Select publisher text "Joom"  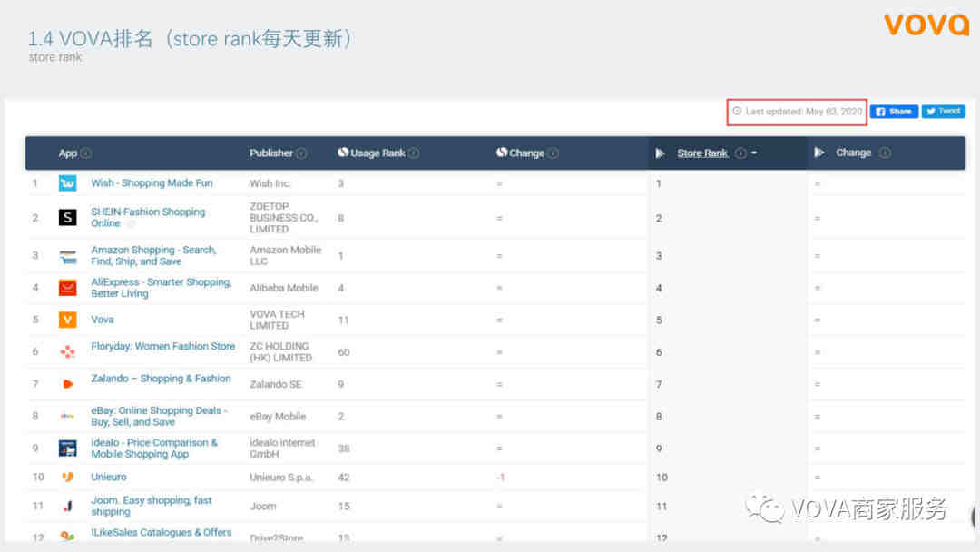point(262,507)
